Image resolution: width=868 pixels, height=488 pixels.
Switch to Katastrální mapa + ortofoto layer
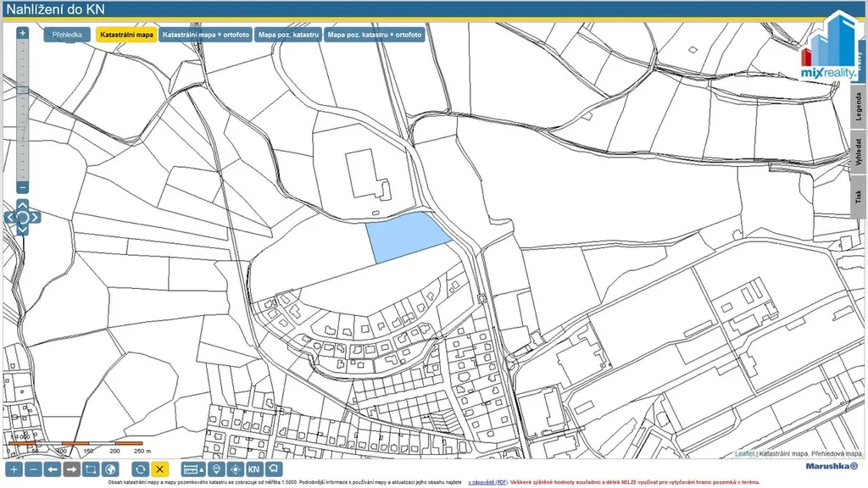pyautogui.click(x=205, y=36)
